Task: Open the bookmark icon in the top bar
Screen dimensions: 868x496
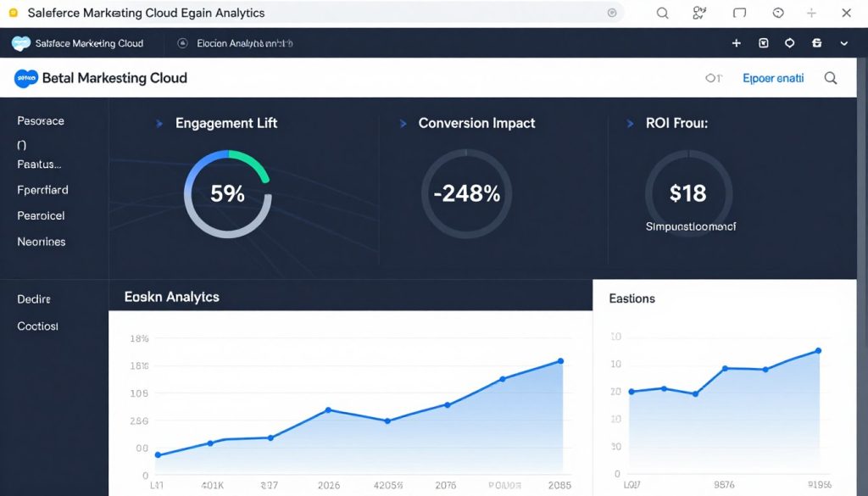Action: tap(764, 42)
